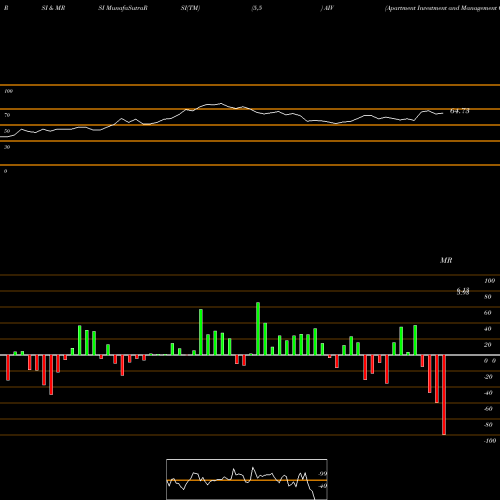This screenshot has width=500, height=500.
Task: Click the -40 label on MR axis
Action: [x=488, y=393]
